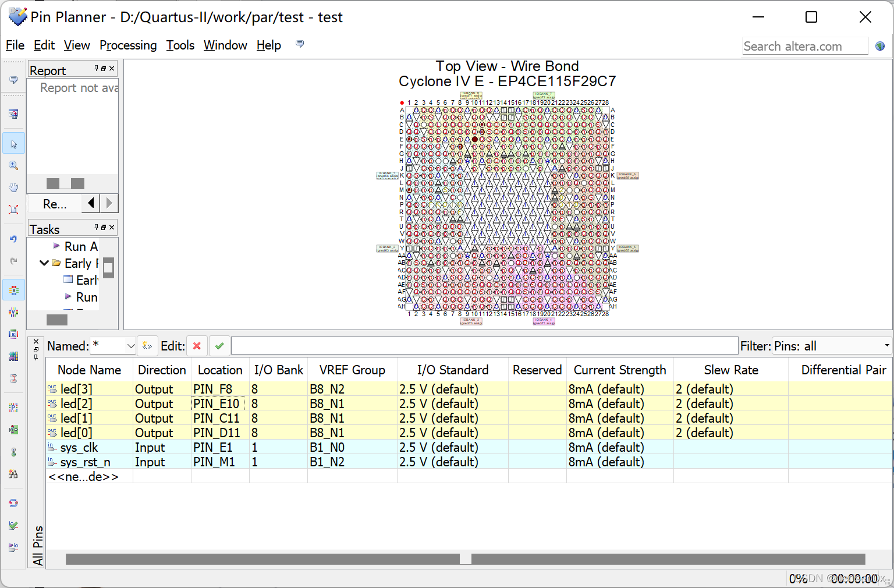This screenshot has width=894, height=588.
Task: Click the blue Undo arrow
Action: [13, 239]
